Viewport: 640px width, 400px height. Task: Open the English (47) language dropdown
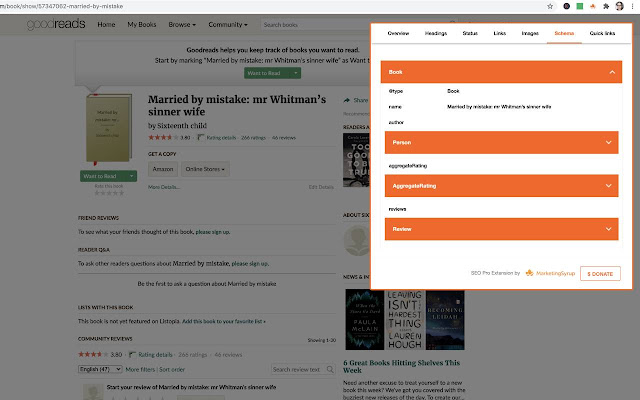[100, 369]
